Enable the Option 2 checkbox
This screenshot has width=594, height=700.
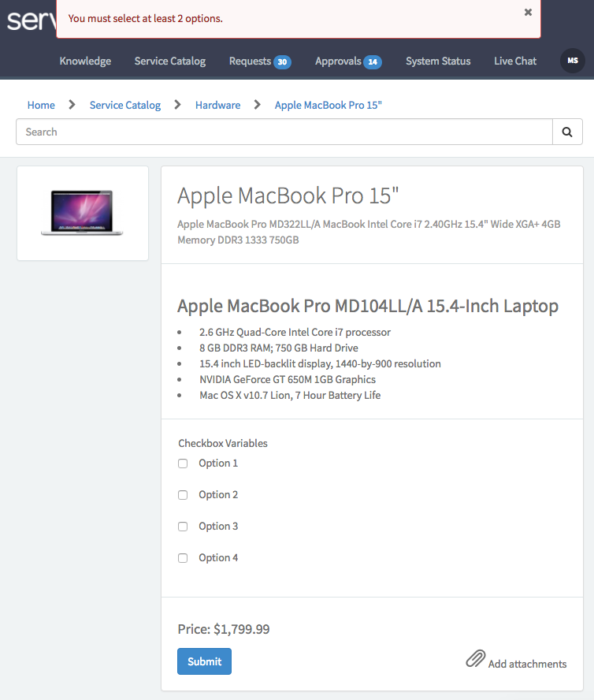click(x=183, y=495)
